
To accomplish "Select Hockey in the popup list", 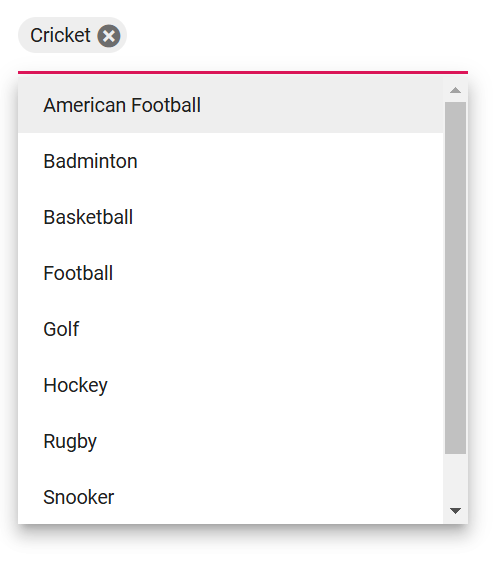I will 231,385.
